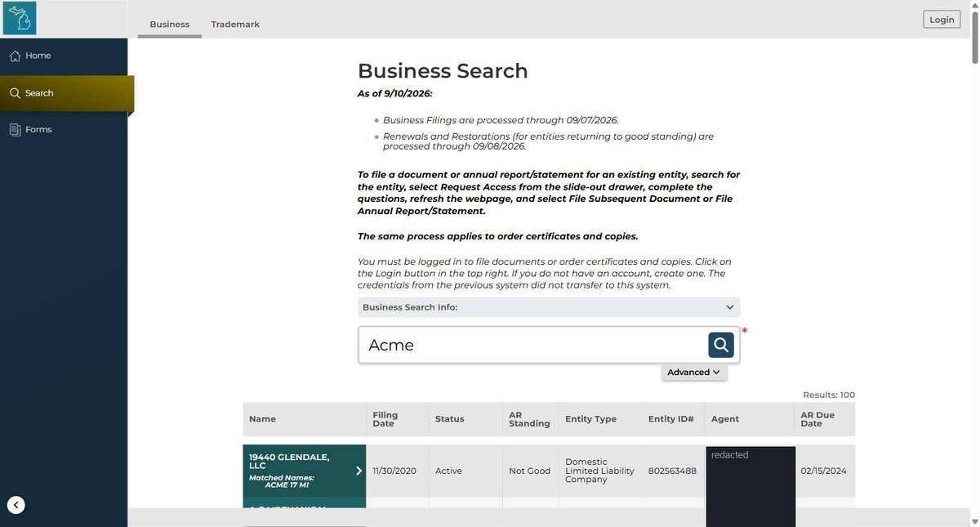The width and height of the screenshot is (980, 527).
Task: Click the AR due date 02/15/2024
Action: coord(823,471)
